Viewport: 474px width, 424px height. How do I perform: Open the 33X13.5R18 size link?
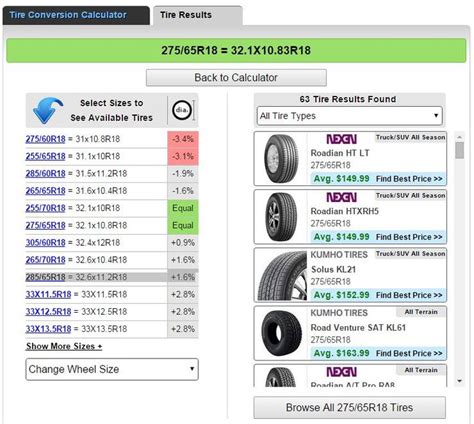point(48,329)
